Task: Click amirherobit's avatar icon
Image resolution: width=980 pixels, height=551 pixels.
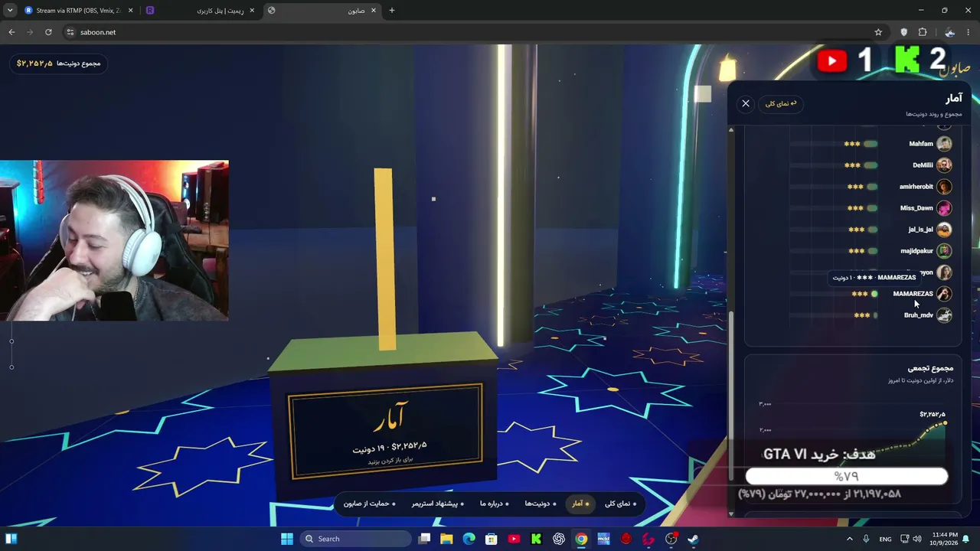Action: click(x=944, y=187)
